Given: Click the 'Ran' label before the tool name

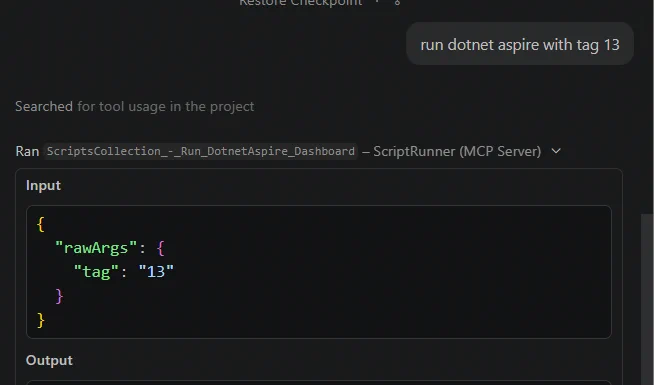Looking at the screenshot, I should point(27,151).
